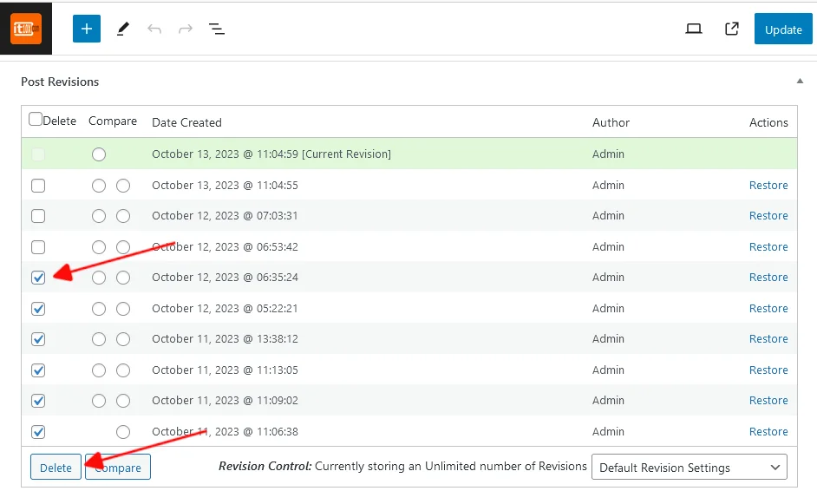Restore the October 12 06:53:42 revision

click(768, 246)
